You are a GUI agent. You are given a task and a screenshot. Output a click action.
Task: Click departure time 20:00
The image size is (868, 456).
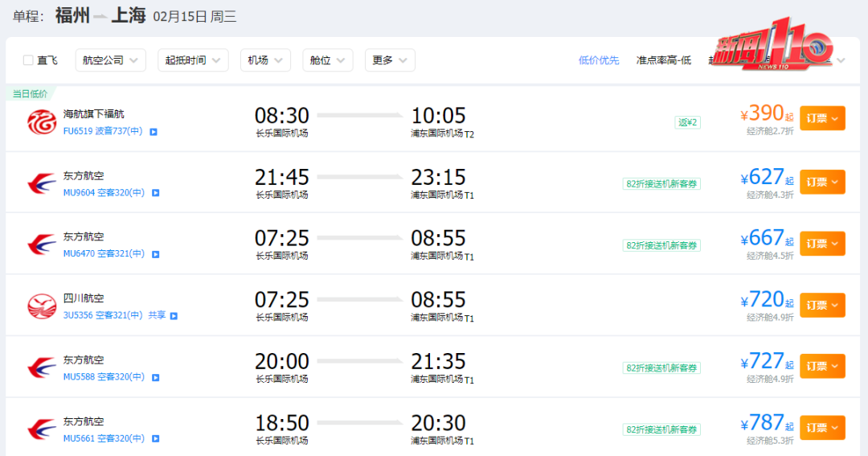282,361
